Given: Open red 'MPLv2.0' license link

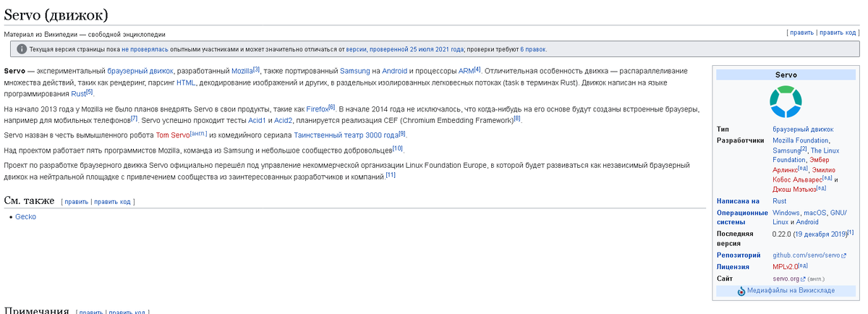Looking at the screenshot, I should (786, 267).
